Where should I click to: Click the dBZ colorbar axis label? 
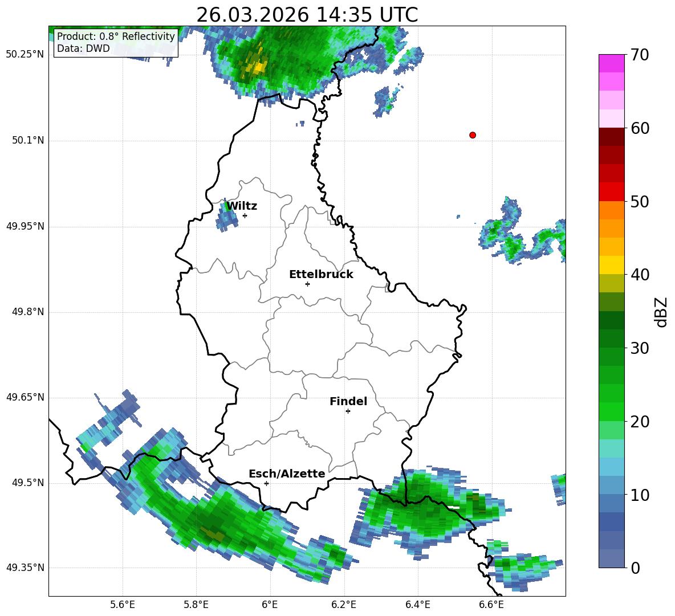(661, 312)
